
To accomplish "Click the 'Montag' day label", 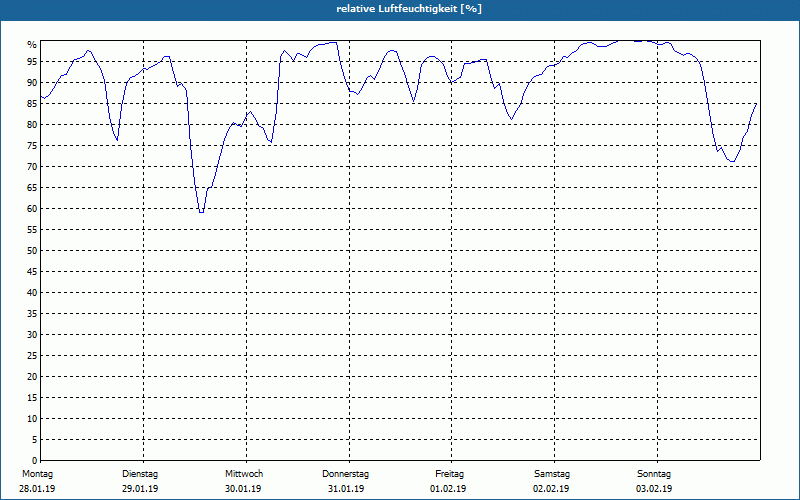I will click(x=37, y=474).
